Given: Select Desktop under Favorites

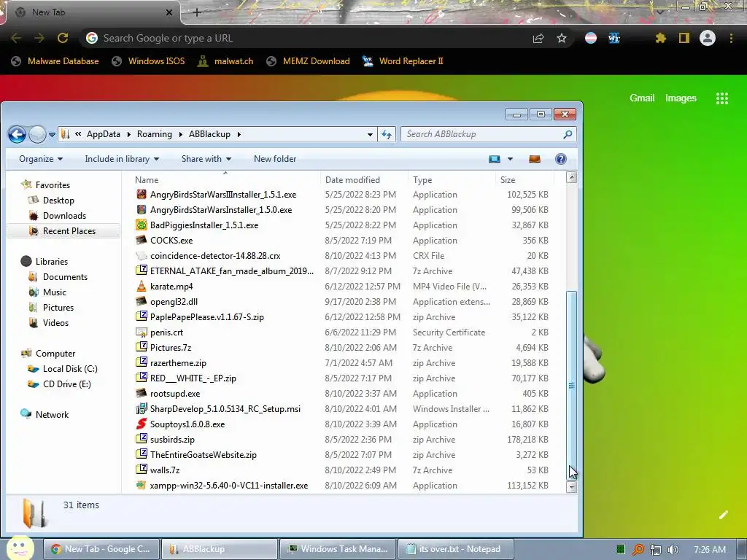Looking at the screenshot, I should [x=58, y=201].
